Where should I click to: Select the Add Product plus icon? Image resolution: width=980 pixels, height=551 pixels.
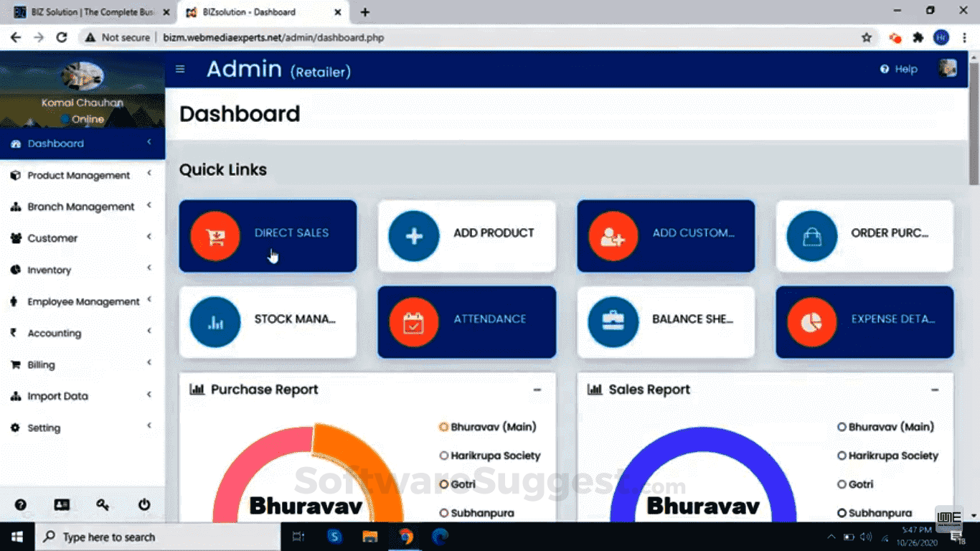414,236
